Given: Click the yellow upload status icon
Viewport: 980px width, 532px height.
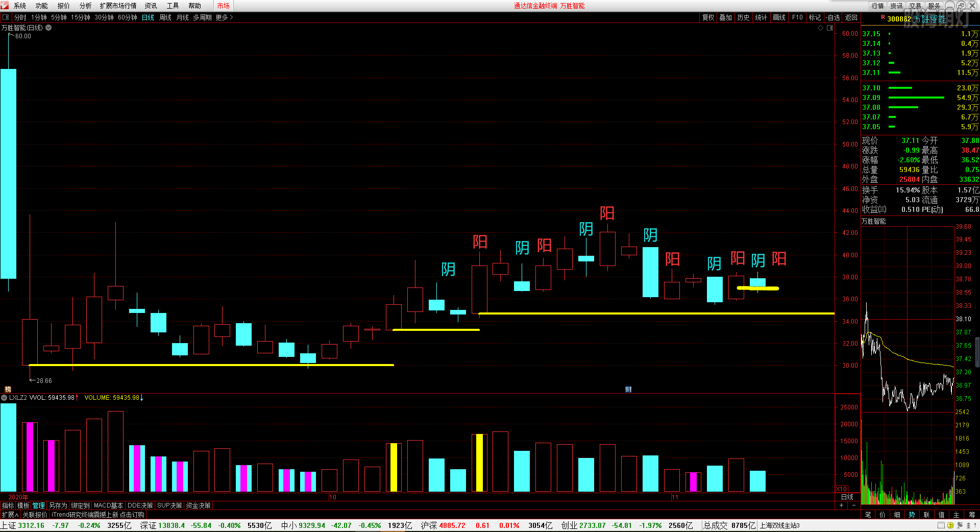Looking at the screenshot, I should tap(950, 525).
